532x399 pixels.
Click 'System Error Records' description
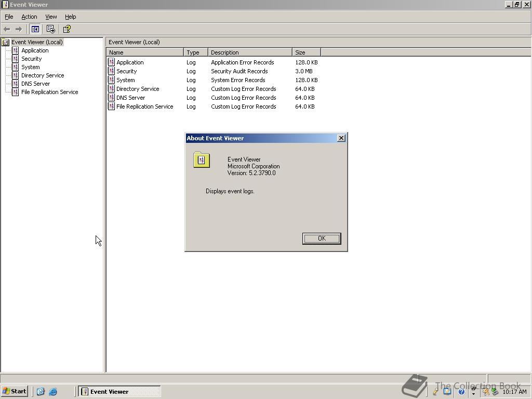pos(238,80)
